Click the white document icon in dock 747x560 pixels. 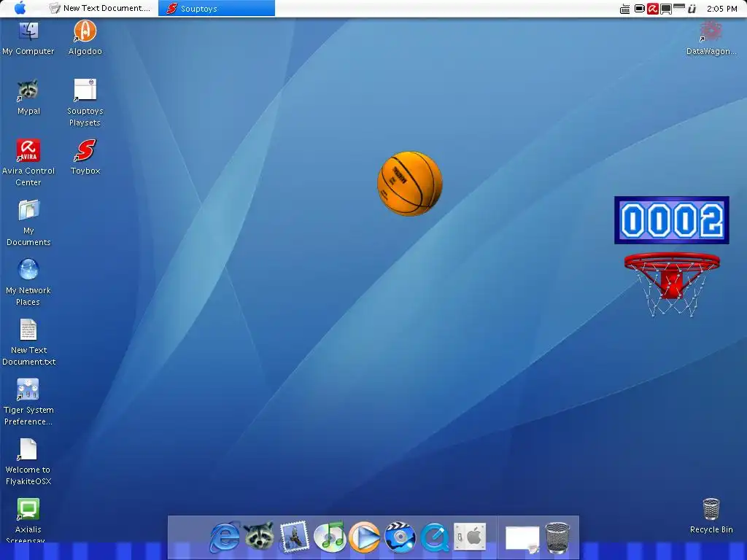522,539
